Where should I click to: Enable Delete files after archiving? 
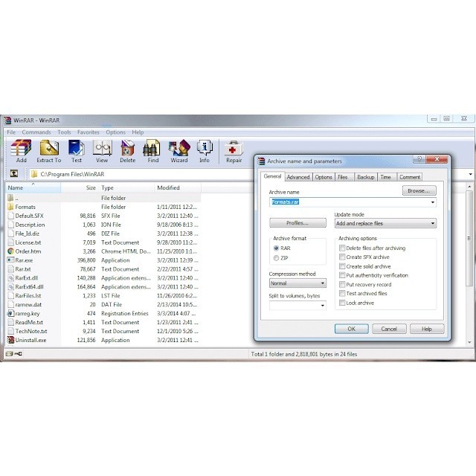[x=342, y=248]
